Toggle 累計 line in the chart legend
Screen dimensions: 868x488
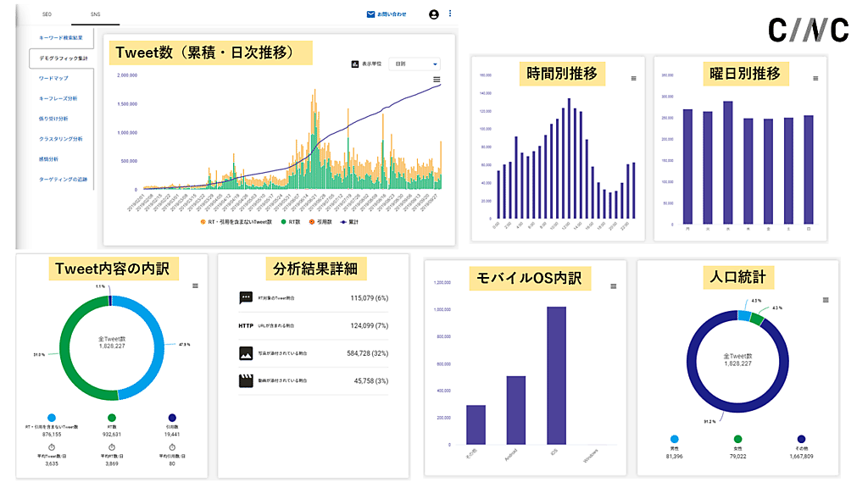[x=343, y=222]
